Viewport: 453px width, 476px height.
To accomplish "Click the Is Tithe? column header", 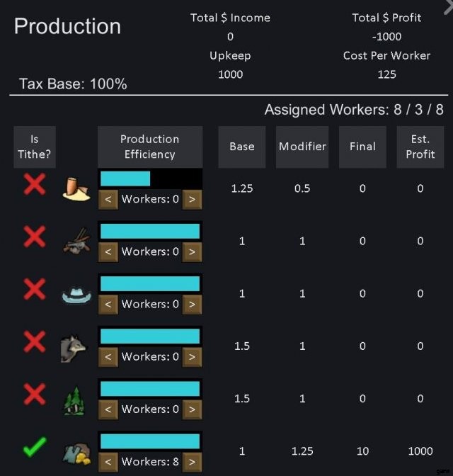I will pyautogui.click(x=34, y=147).
